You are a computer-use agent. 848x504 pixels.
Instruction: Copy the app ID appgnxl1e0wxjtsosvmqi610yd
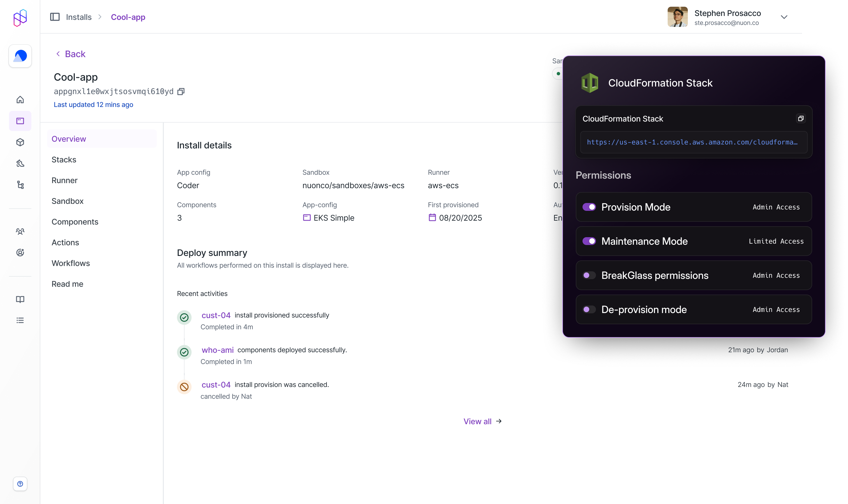[181, 91]
